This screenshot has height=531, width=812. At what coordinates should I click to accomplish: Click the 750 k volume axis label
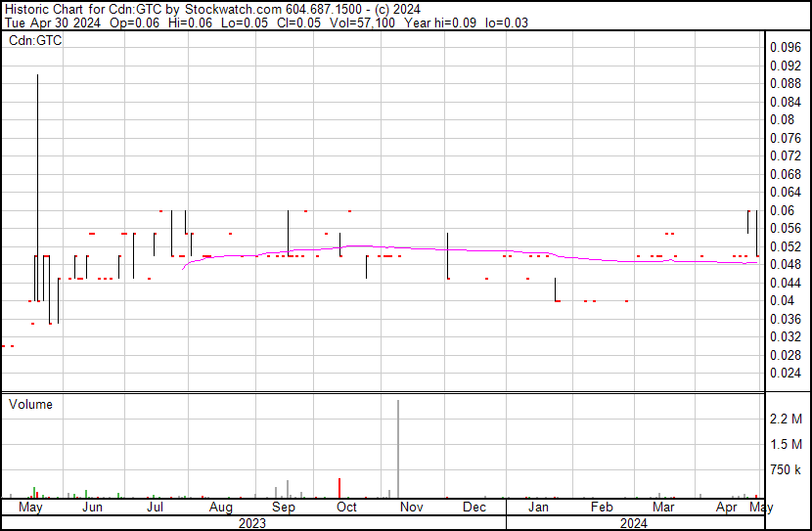pyautogui.click(x=786, y=470)
